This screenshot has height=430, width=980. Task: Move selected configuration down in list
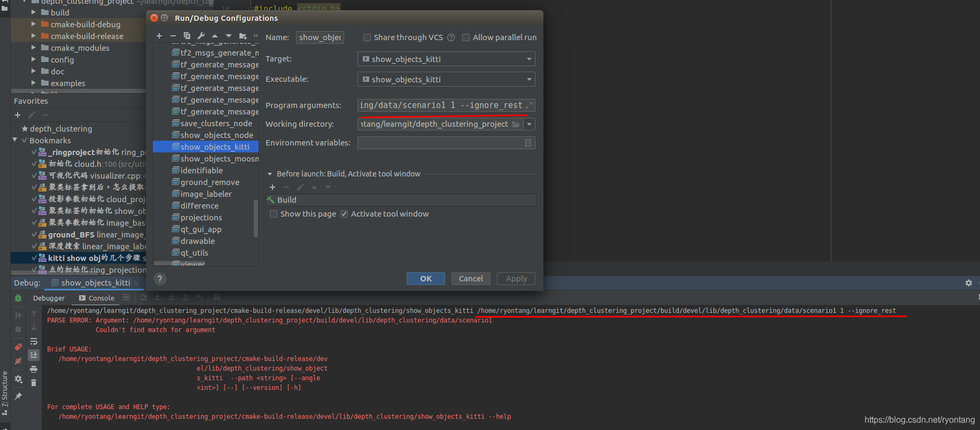[229, 36]
